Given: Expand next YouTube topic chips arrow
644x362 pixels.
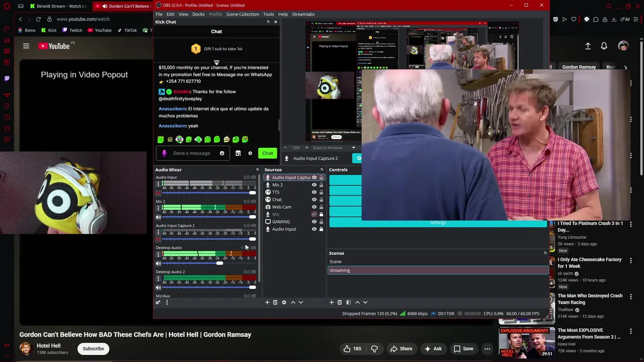Looking at the screenshot, I should click(x=625, y=67).
